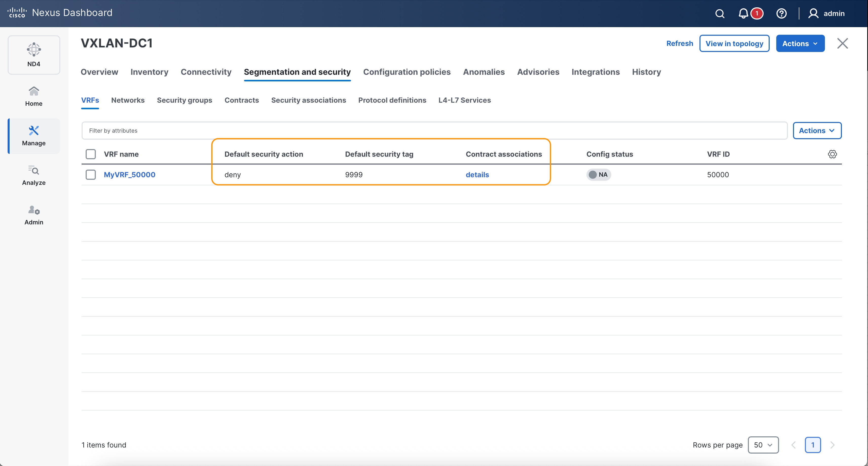This screenshot has height=466, width=868.
Task: Switch to the Overview tab
Action: [99, 72]
